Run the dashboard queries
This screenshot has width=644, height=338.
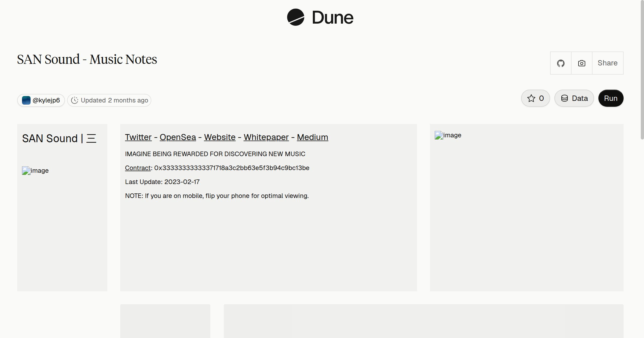tap(611, 98)
